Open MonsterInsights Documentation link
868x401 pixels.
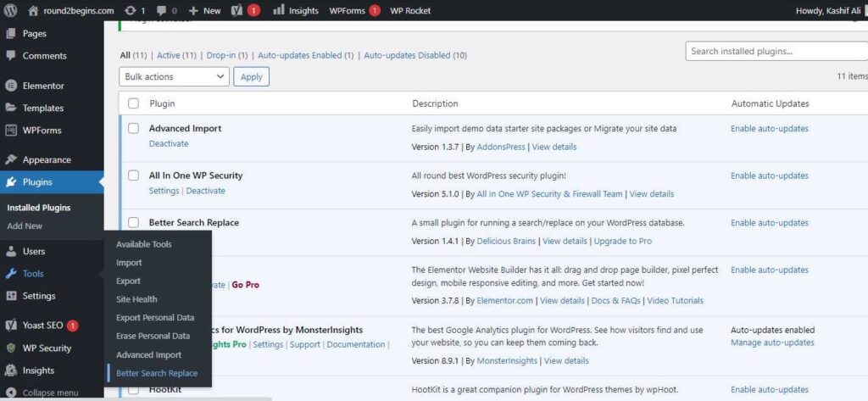(356, 344)
